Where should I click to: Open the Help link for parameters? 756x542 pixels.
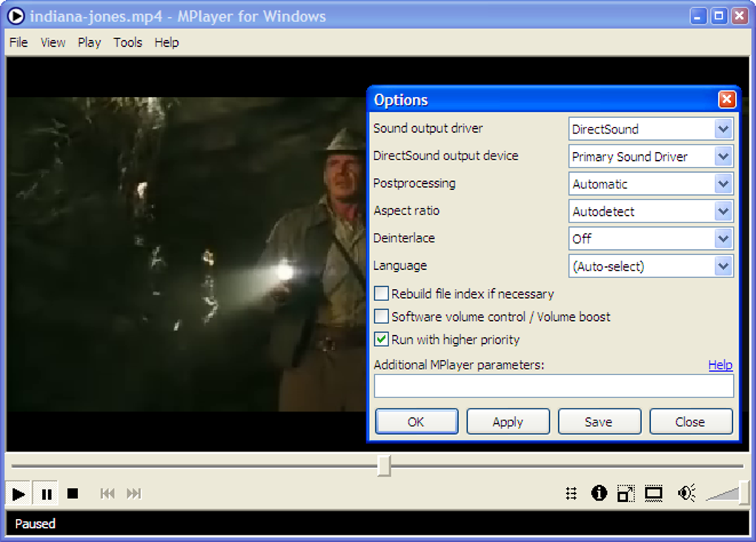pos(720,365)
